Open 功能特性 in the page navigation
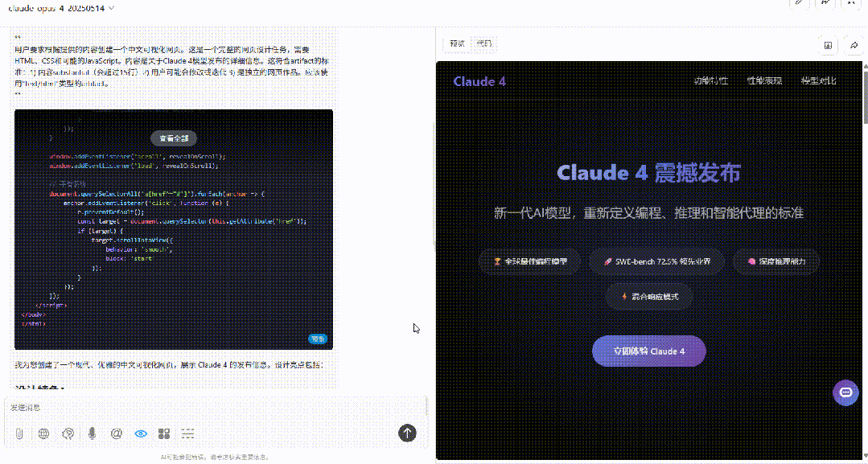868x464 pixels. 711,81
